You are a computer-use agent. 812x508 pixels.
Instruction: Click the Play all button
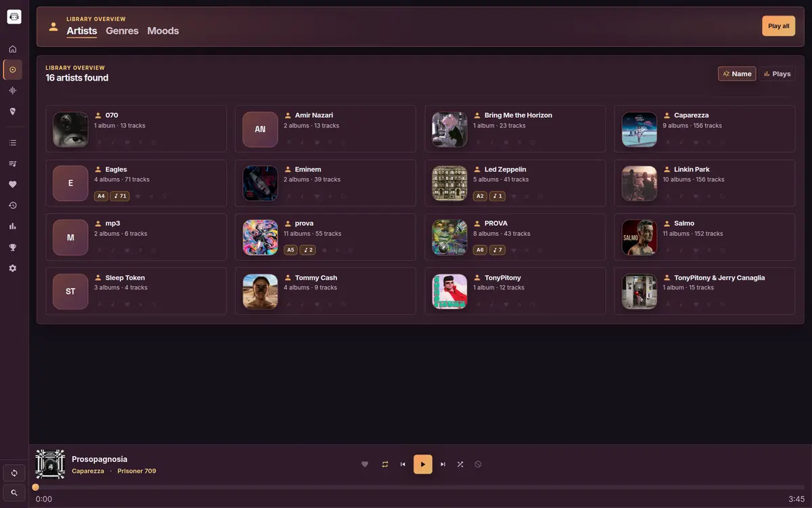tap(778, 26)
